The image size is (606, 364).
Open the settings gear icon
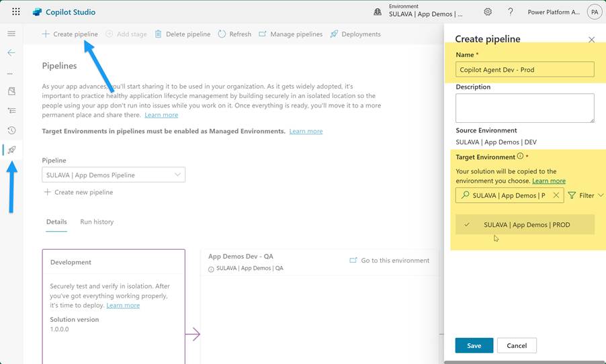[x=488, y=12]
